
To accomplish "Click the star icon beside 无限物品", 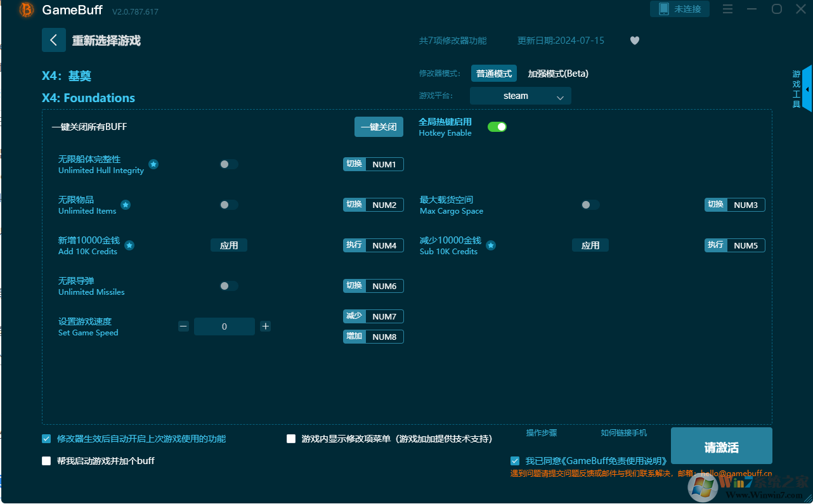I will coord(126,205).
